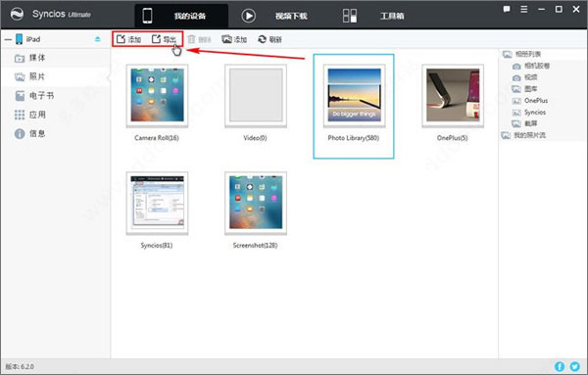Open 信息 Information in the sidebar
This screenshot has height=375, width=588.
click(56, 133)
